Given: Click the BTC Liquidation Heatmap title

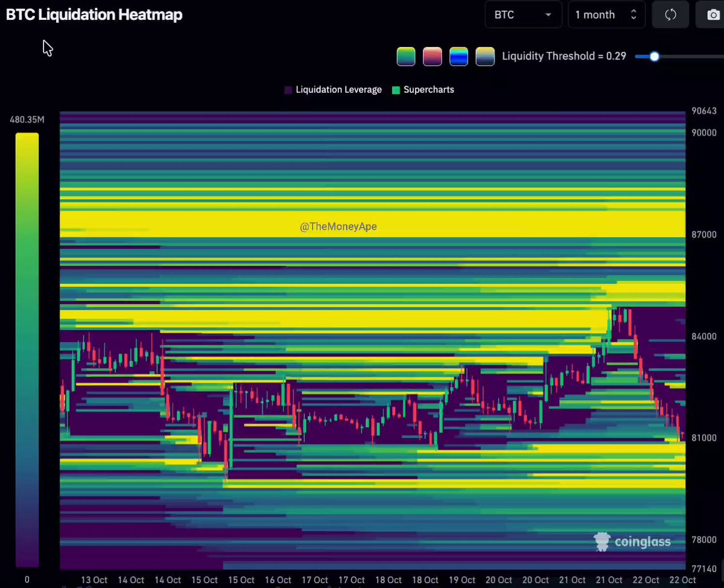Looking at the screenshot, I should [x=94, y=15].
